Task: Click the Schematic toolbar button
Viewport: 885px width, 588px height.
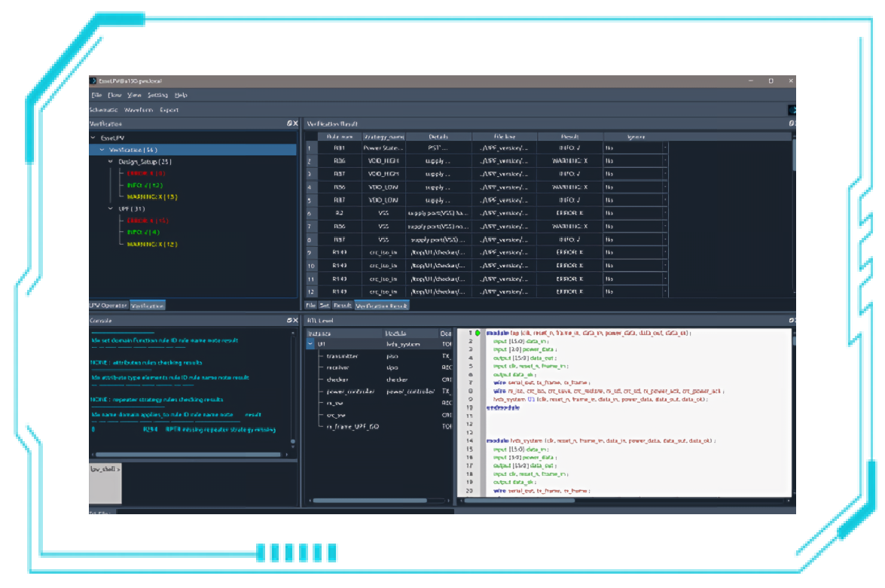Action: click(104, 110)
